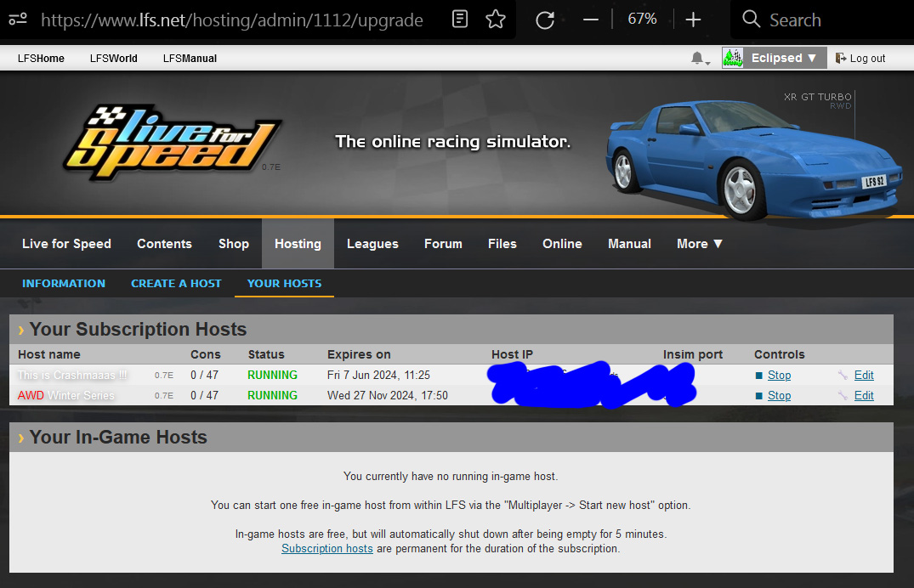Select host name 'AWD Winter Series'
The width and height of the screenshot is (914, 588).
pyautogui.click(x=65, y=396)
